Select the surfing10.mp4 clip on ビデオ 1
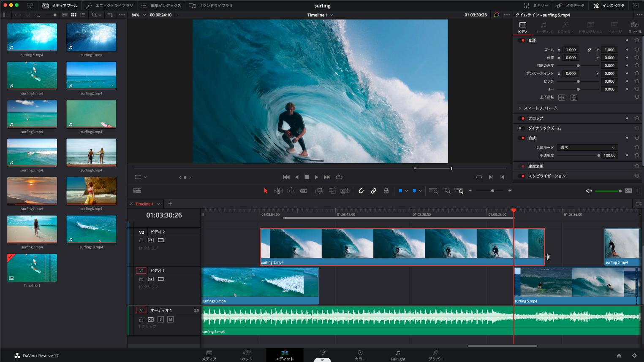 [260, 286]
